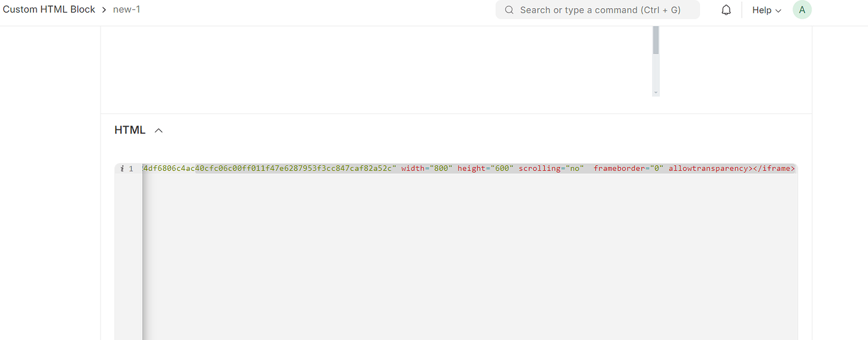This screenshot has height=340, width=868.
Task: Click the scrollbar down arrow
Action: pos(655,93)
